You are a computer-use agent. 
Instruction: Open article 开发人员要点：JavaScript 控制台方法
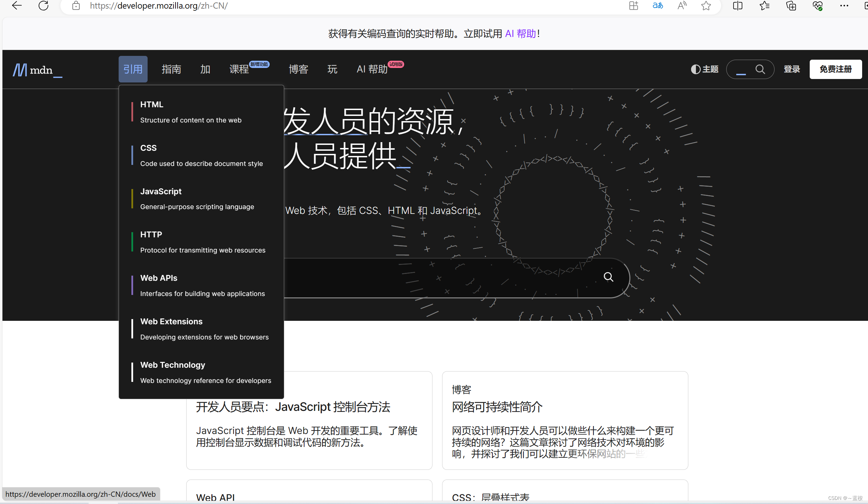pos(293,407)
